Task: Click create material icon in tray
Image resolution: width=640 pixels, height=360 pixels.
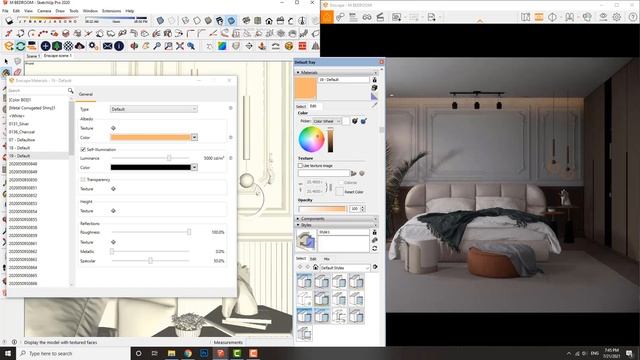Action: pyautogui.click(x=374, y=88)
